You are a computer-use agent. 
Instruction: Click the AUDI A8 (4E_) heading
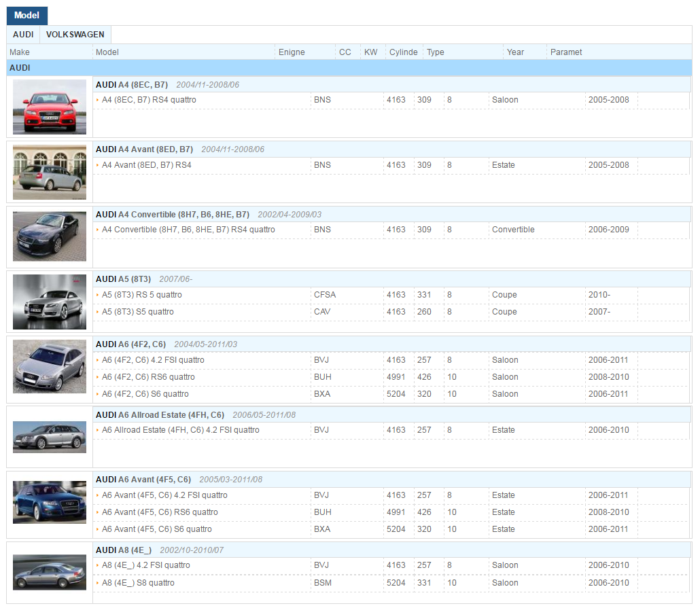click(124, 550)
